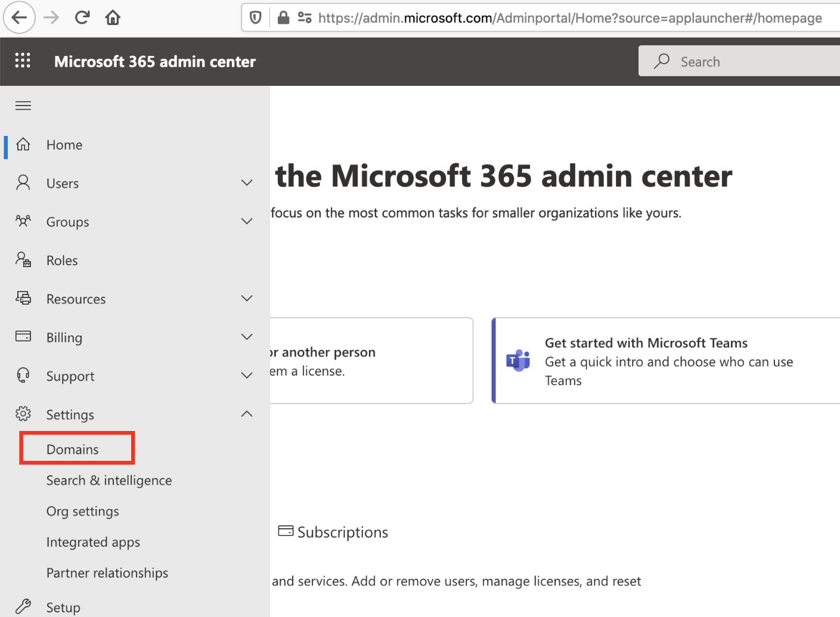Expand the Resources section chevron
Image resolution: width=840 pixels, height=617 pixels.
[x=247, y=298]
